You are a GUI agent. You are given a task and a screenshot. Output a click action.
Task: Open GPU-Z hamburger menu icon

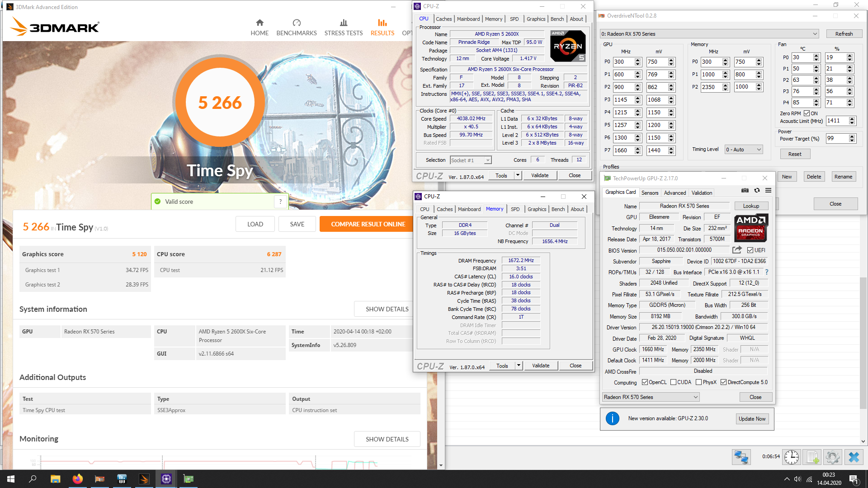point(768,191)
